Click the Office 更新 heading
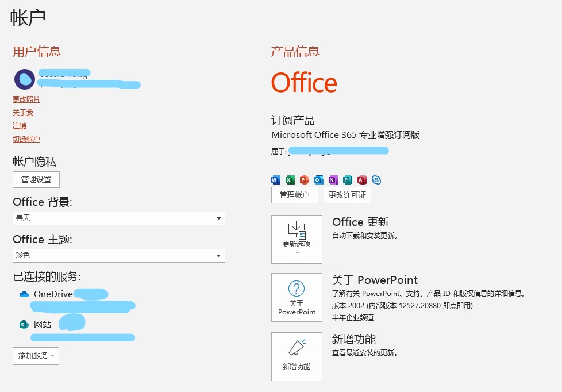The image size is (562, 392). click(x=360, y=222)
